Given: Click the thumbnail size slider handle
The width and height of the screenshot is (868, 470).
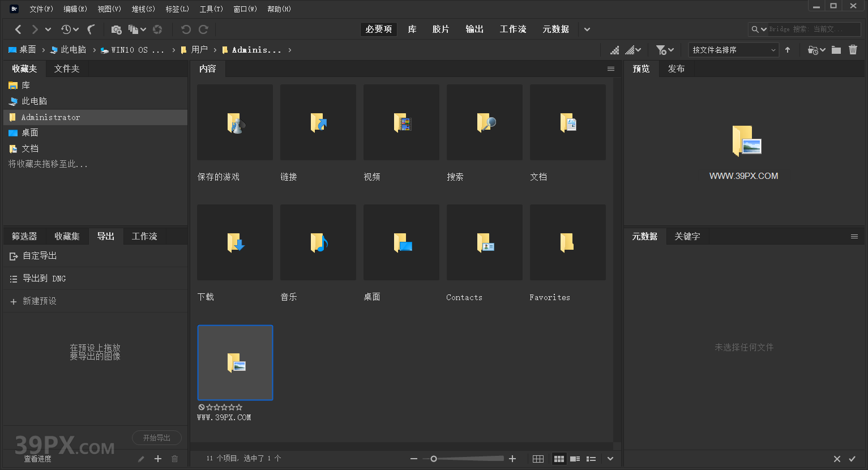Looking at the screenshot, I should click(x=434, y=459).
